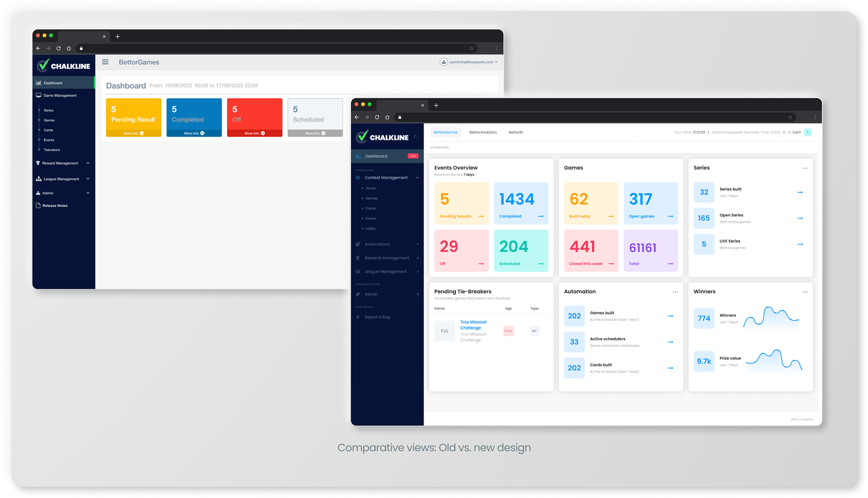Viewport: 868px width, 498px height.
Task: Click arrow next to Open Series row
Action: tap(800, 218)
